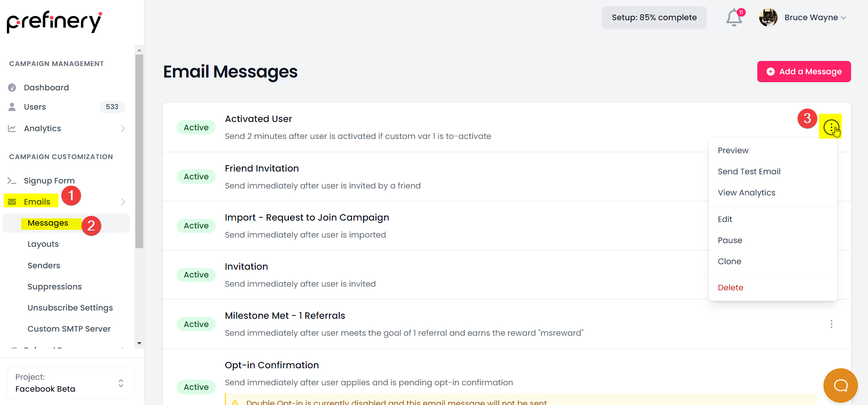Click the Email Messages page heading

tap(230, 72)
